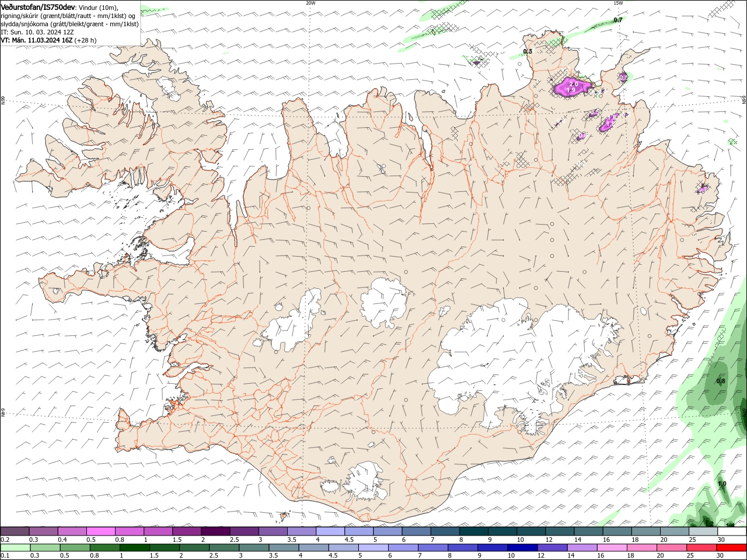Click the bright red 30 swatch in lower legend
Screen dimensions: 747x560
[731, 548]
